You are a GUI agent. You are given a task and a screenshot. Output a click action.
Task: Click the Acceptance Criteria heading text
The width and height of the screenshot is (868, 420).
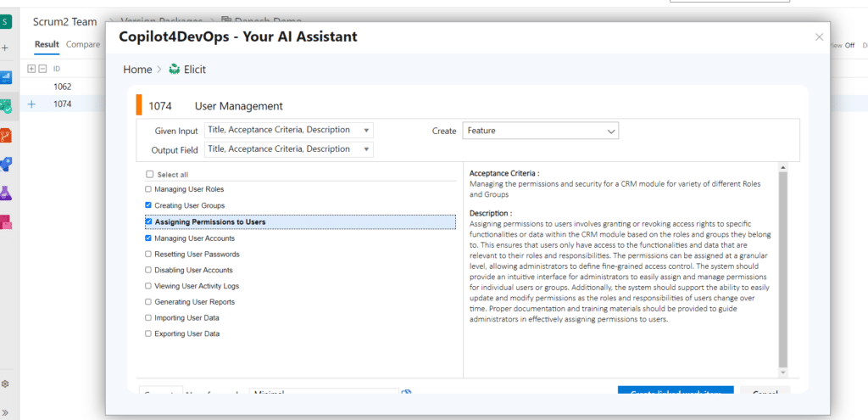504,173
